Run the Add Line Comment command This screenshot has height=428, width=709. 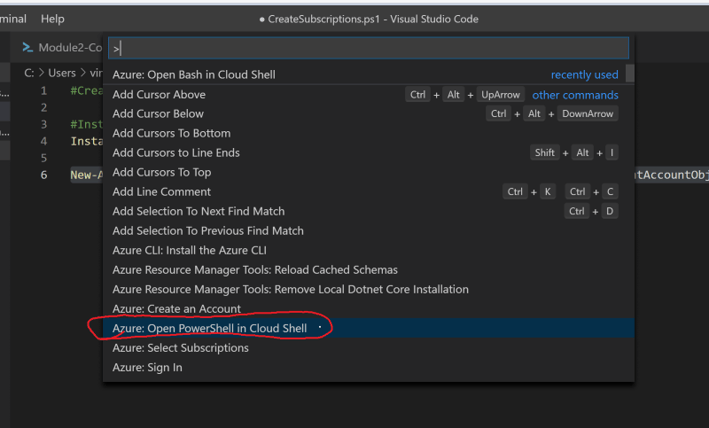(x=161, y=192)
